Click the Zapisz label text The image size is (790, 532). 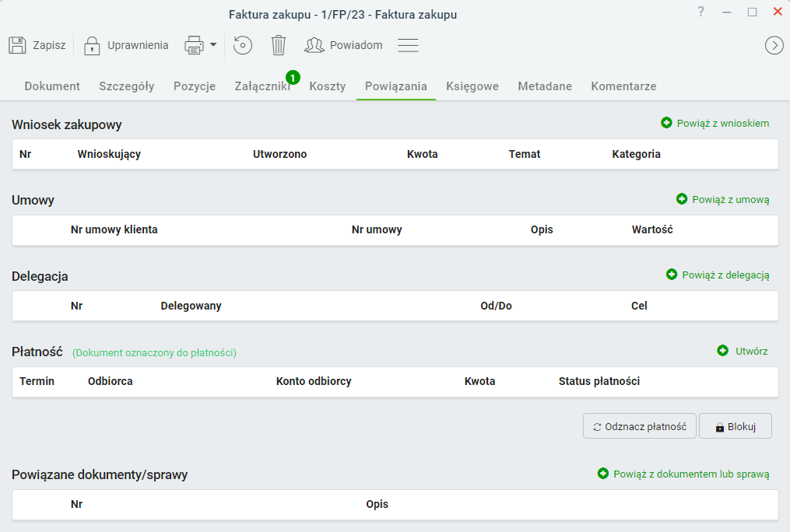(x=49, y=45)
